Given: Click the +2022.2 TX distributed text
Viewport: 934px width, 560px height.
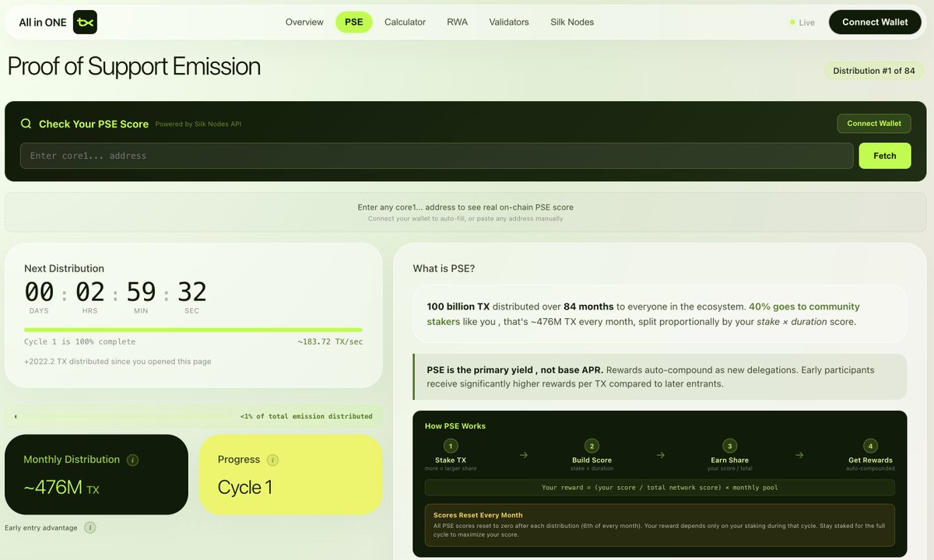Looking at the screenshot, I should coord(118,362).
